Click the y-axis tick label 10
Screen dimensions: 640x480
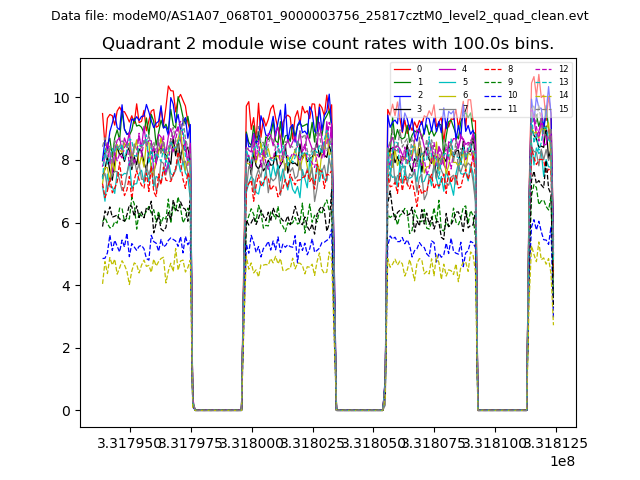(x=61, y=98)
